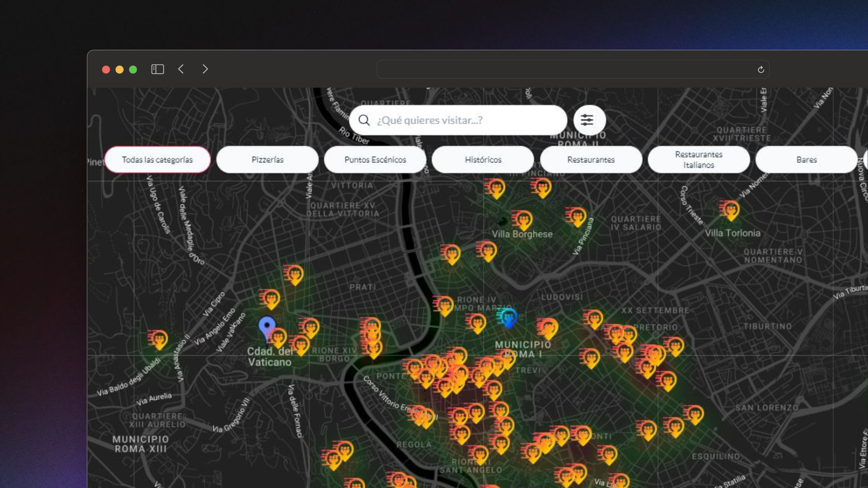Screen dimensions: 868x488
Task: Close the window with red button
Action: click(x=106, y=69)
